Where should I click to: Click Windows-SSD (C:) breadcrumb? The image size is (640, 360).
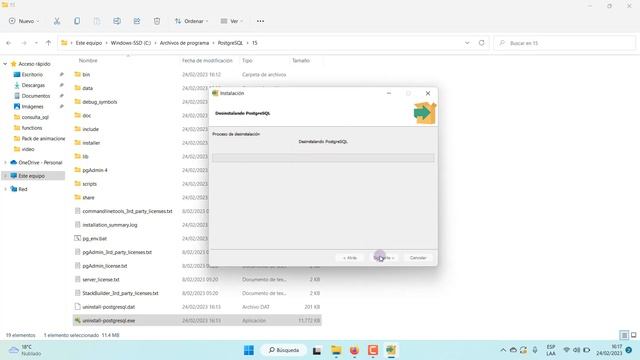click(131, 43)
